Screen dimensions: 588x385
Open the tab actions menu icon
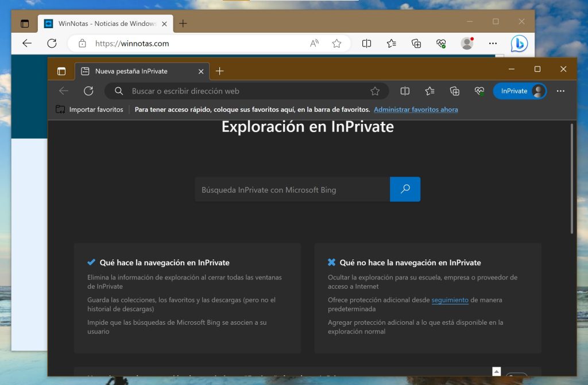point(61,71)
